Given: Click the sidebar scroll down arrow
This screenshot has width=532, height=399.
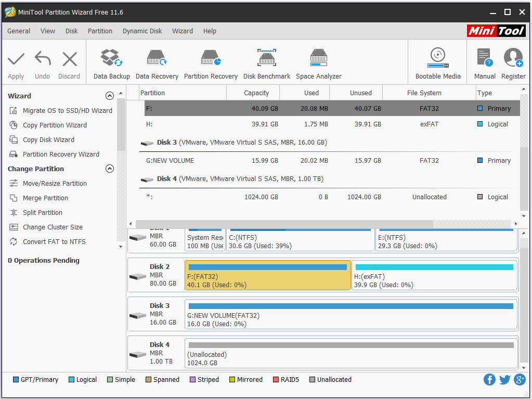Looking at the screenshot, I should point(121,247).
